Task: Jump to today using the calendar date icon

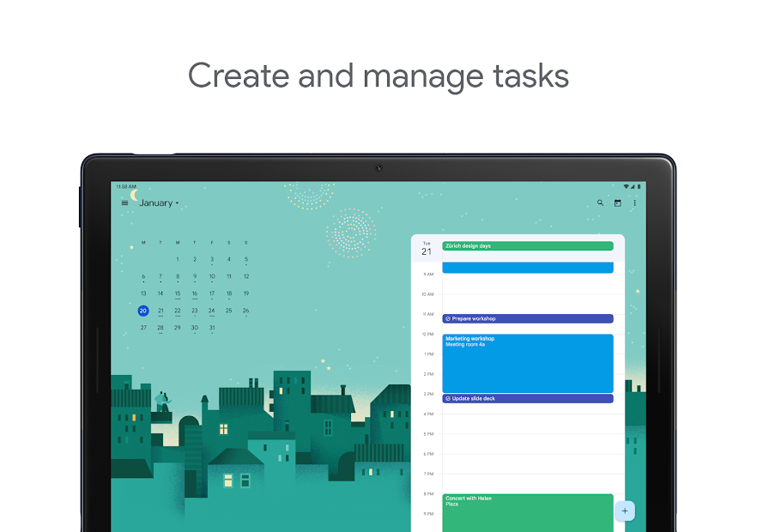Action: click(x=618, y=203)
